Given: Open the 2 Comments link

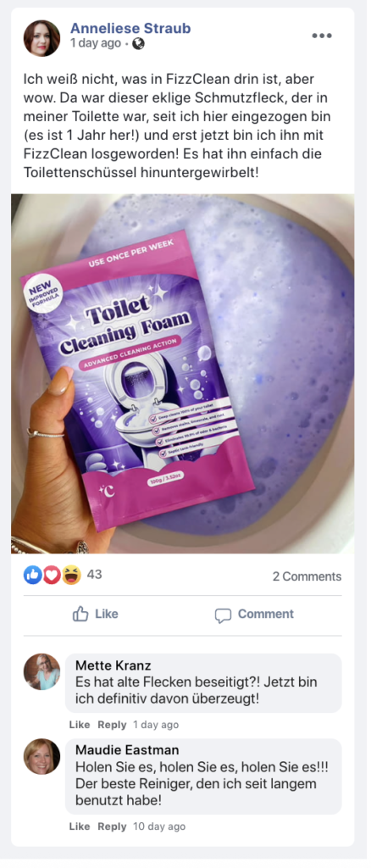Looking at the screenshot, I should 307,576.
